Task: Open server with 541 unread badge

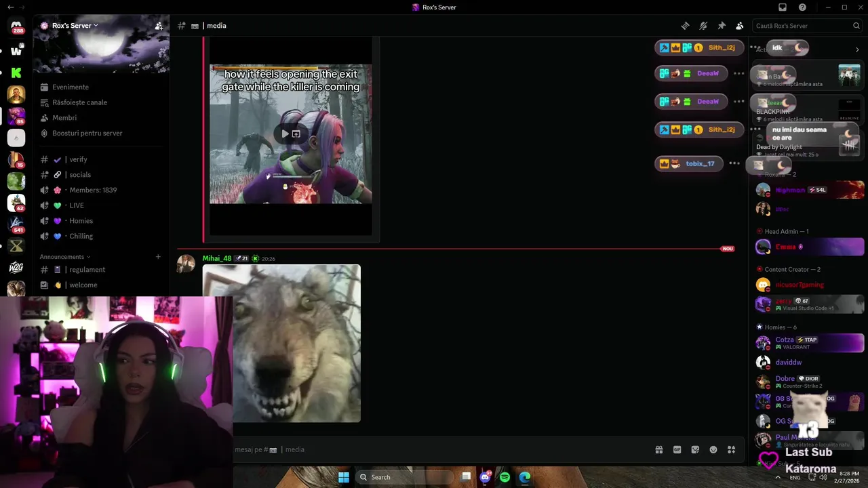Action: 16,224
